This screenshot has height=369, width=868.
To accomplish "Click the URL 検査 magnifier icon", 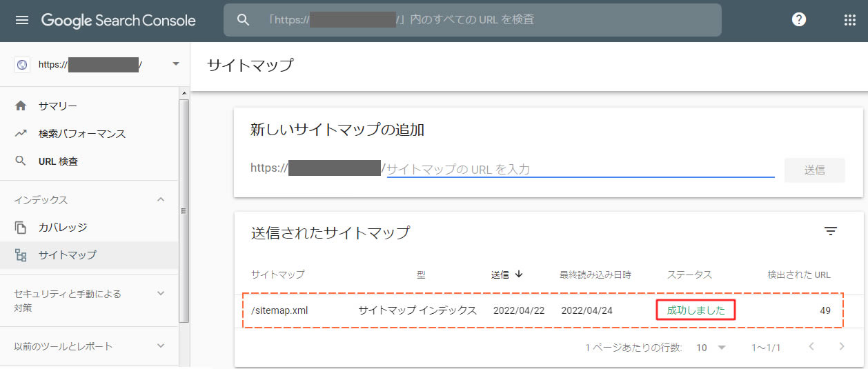I will [x=21, y=161].
